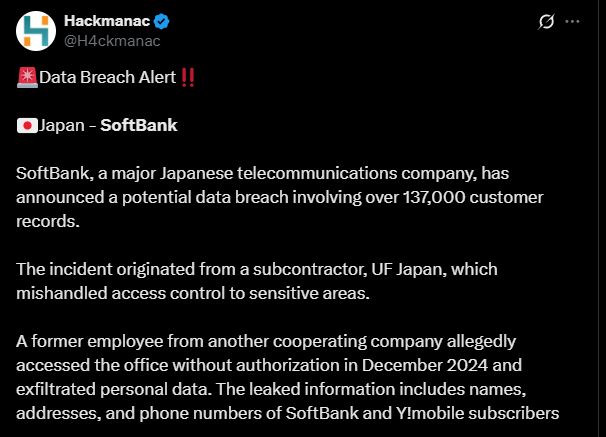This screenshot has width=606, height=437.
Task: Click the double exclamation mark emoji
Action: [x=188, y=77]
